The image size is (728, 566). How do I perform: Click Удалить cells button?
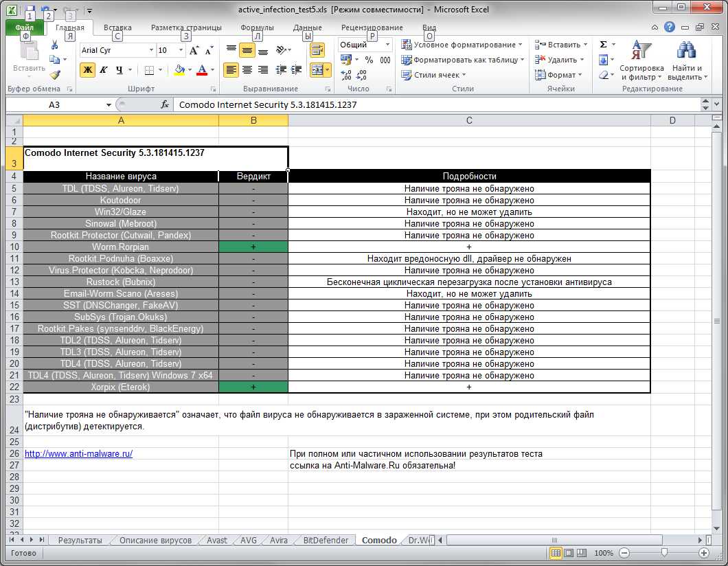559,60
